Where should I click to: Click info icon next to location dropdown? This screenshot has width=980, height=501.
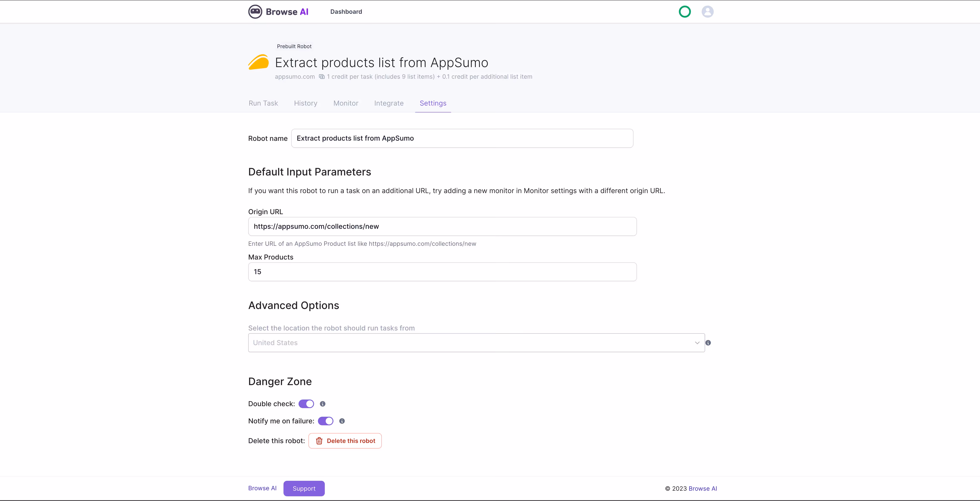(708, 343)
